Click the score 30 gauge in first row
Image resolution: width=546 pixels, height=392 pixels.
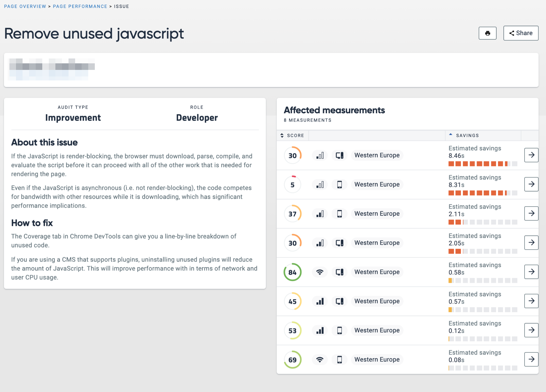click(292, 155)
